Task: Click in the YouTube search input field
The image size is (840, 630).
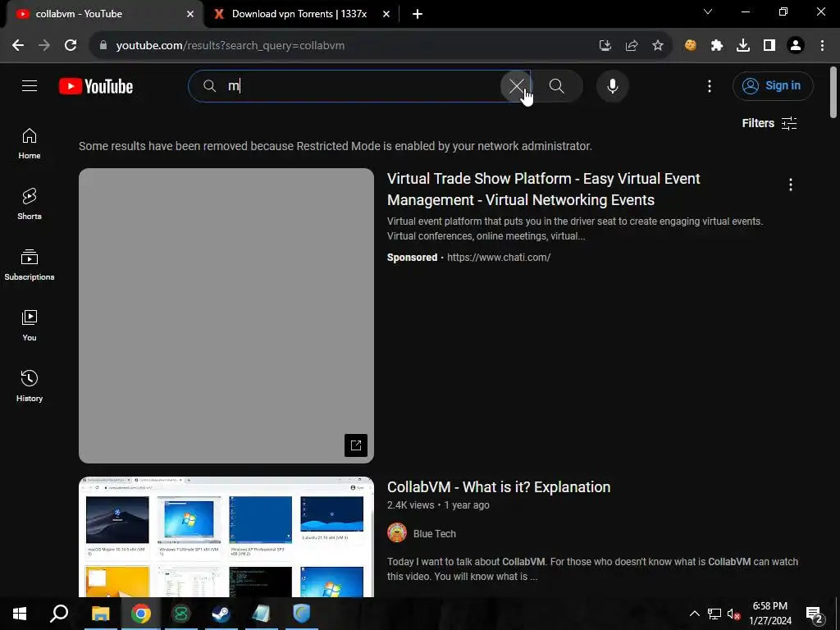Action: (x=359, y=85)
